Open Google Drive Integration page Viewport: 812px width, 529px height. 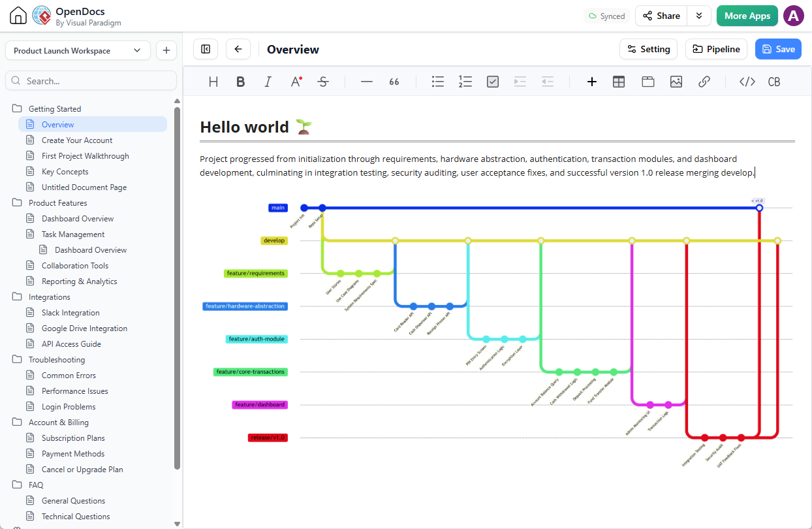point(85,329)
